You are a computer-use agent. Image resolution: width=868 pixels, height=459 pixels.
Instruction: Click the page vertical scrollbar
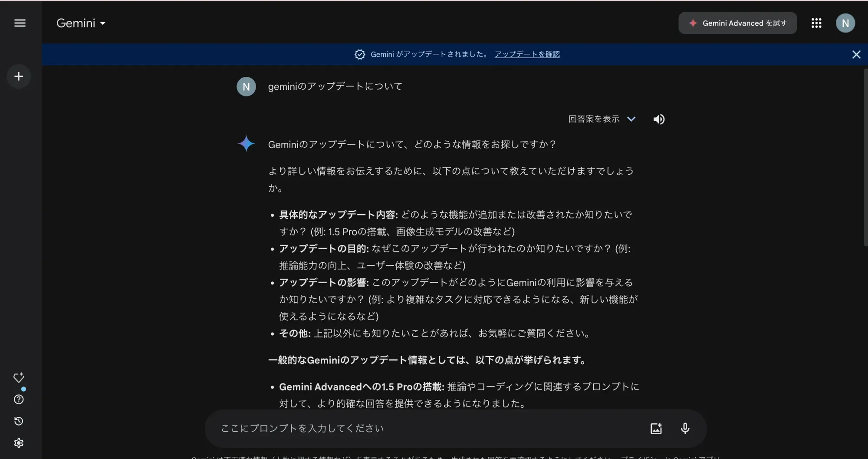[865, 157]
